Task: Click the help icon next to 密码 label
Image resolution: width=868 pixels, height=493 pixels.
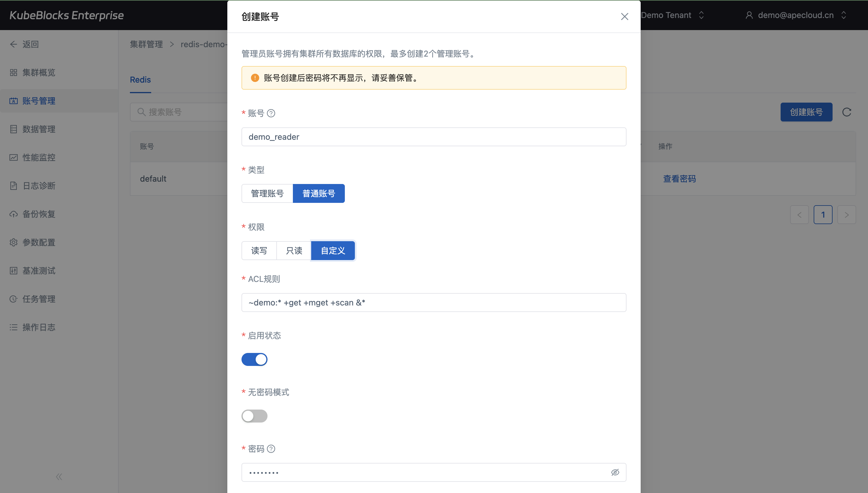Action: (x=271, y=449)
